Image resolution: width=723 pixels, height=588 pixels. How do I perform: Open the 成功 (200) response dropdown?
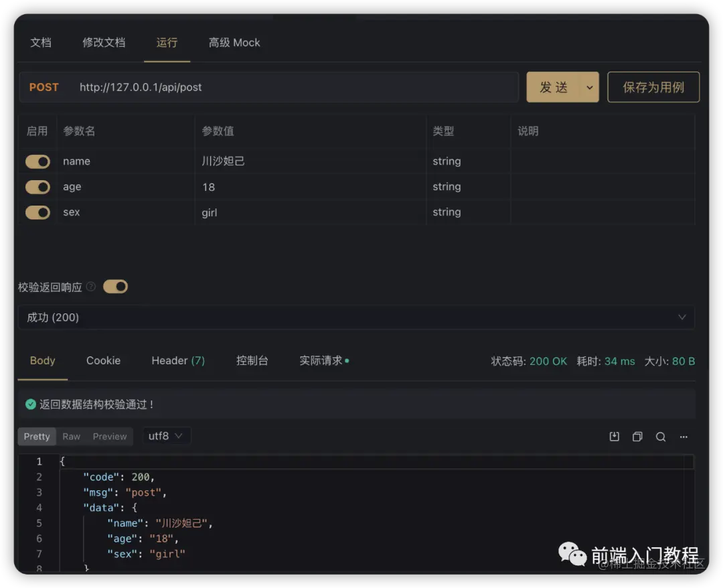coord(355,317)
